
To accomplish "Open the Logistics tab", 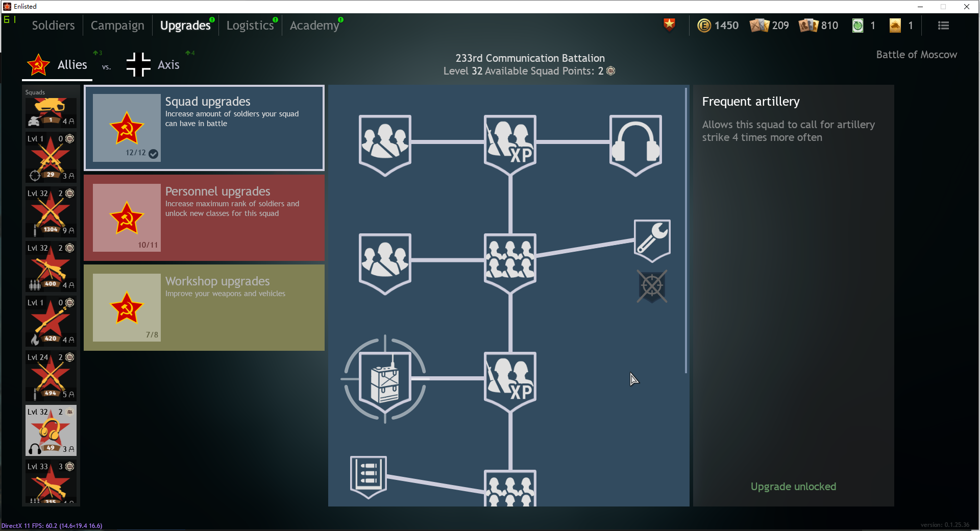I will [250, 26].
